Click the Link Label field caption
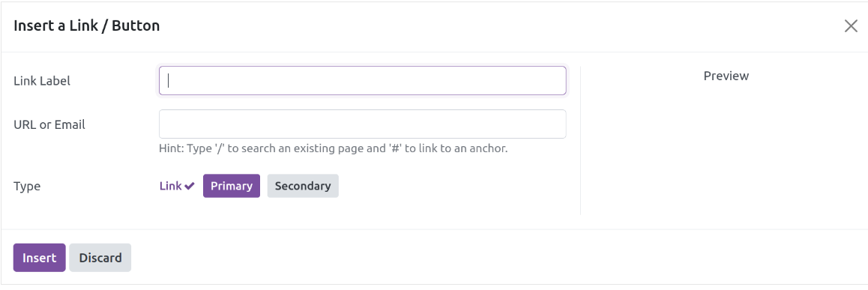This screenshot has width=868, height=290. [x=42, y=81]
